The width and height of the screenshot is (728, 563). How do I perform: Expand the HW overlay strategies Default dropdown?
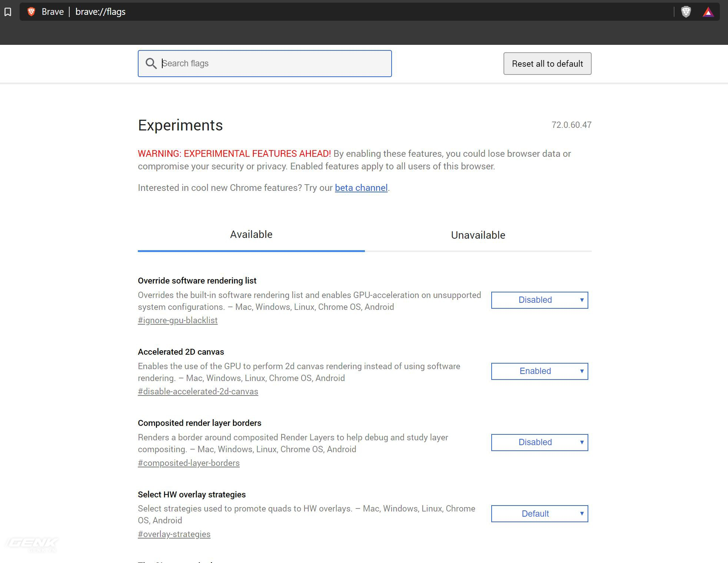539,514
